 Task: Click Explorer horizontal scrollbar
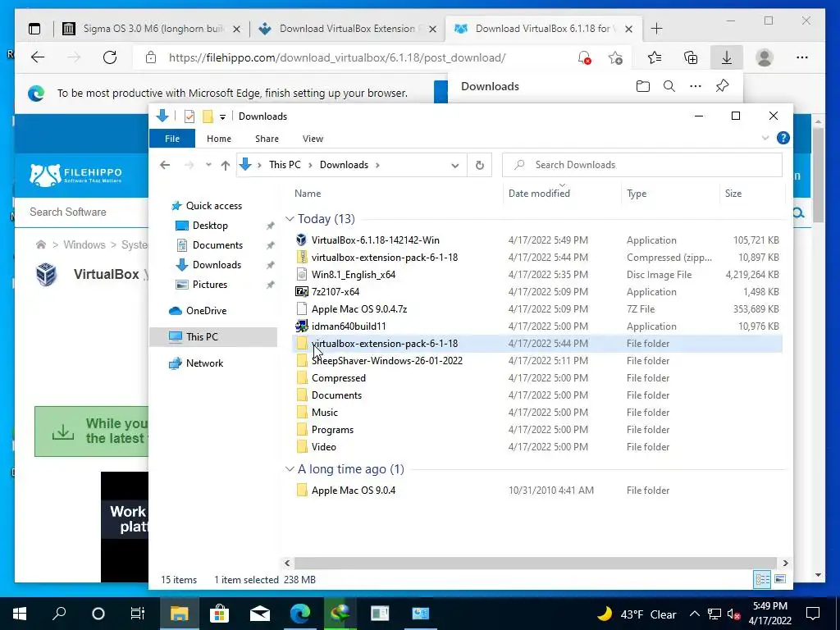[x=536, y=563]
